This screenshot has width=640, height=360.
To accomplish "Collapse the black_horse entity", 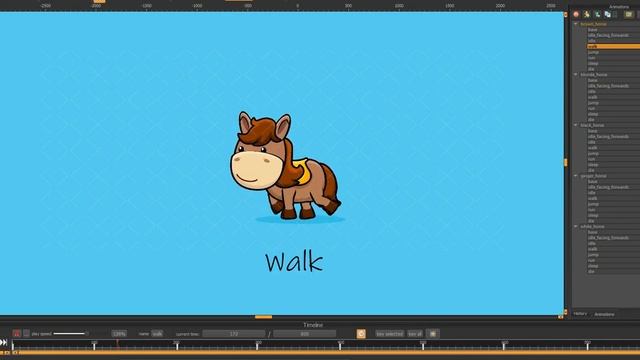I will [576, 125].
